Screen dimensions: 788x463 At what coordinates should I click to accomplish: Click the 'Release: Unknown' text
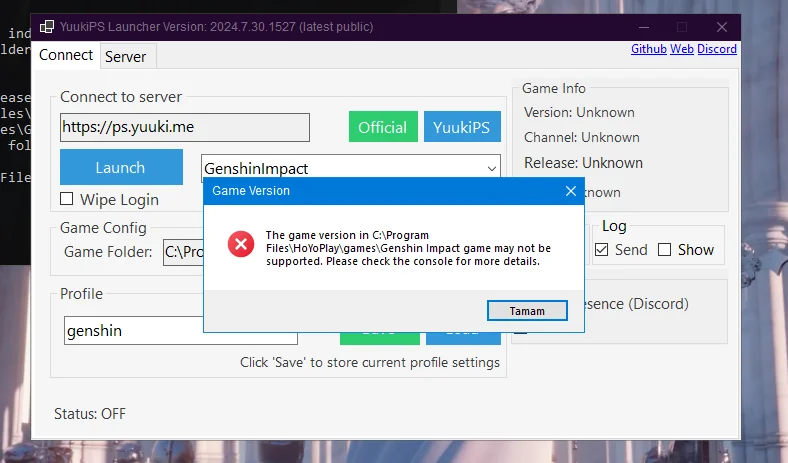[x=583, y=163]
